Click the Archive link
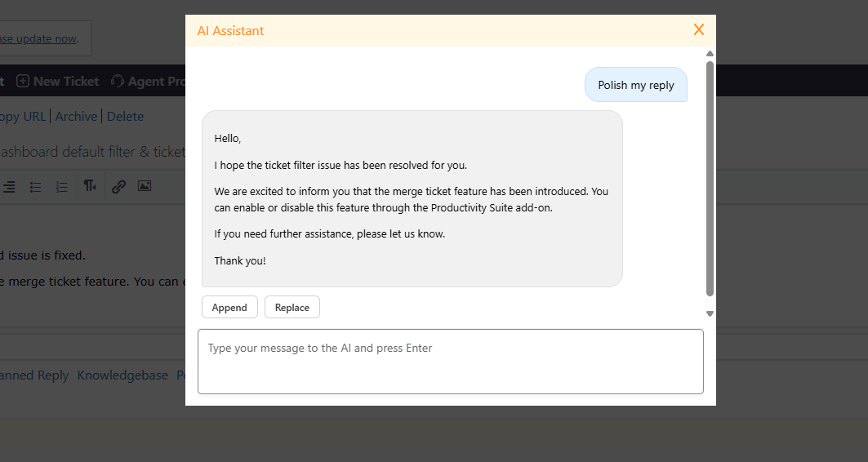Screen dimensions: 868x462 [x=76, y=117]
